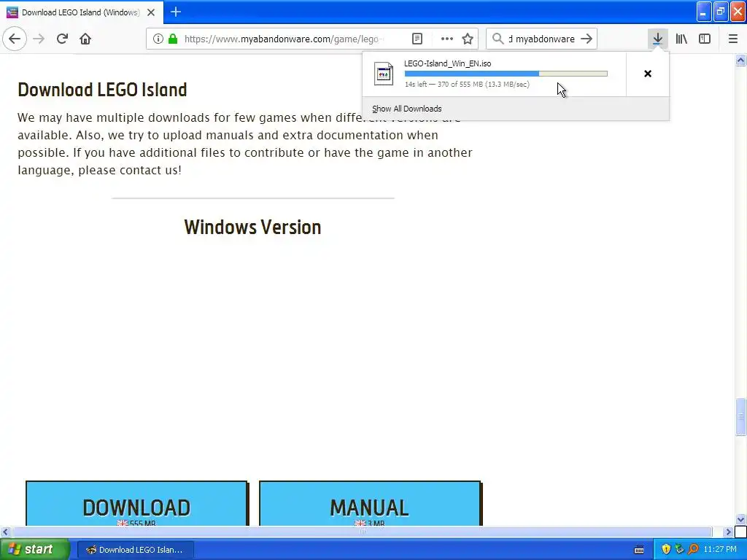Click the orange magnifier tray icon
The height and width of the screenshot is (560, 747).
(x=693, y=550)
